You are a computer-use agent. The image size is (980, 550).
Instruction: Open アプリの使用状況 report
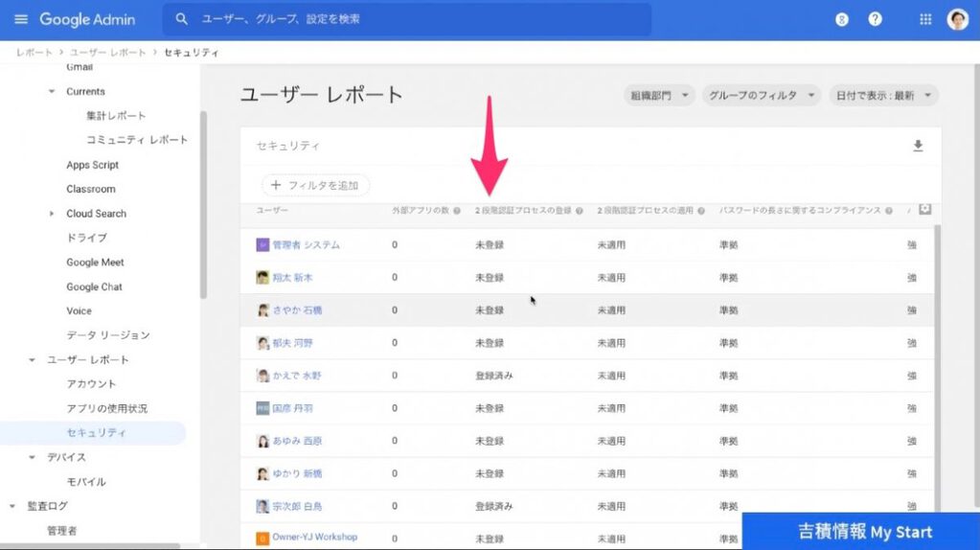click(x=107, y=409)
